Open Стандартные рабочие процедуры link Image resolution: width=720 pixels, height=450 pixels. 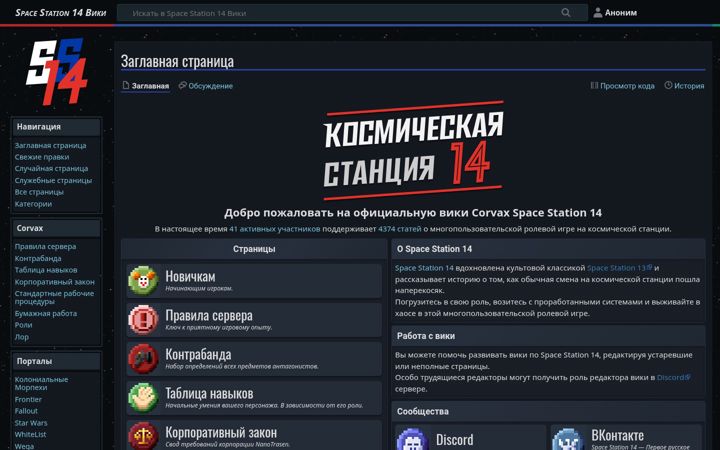[54, 298]
